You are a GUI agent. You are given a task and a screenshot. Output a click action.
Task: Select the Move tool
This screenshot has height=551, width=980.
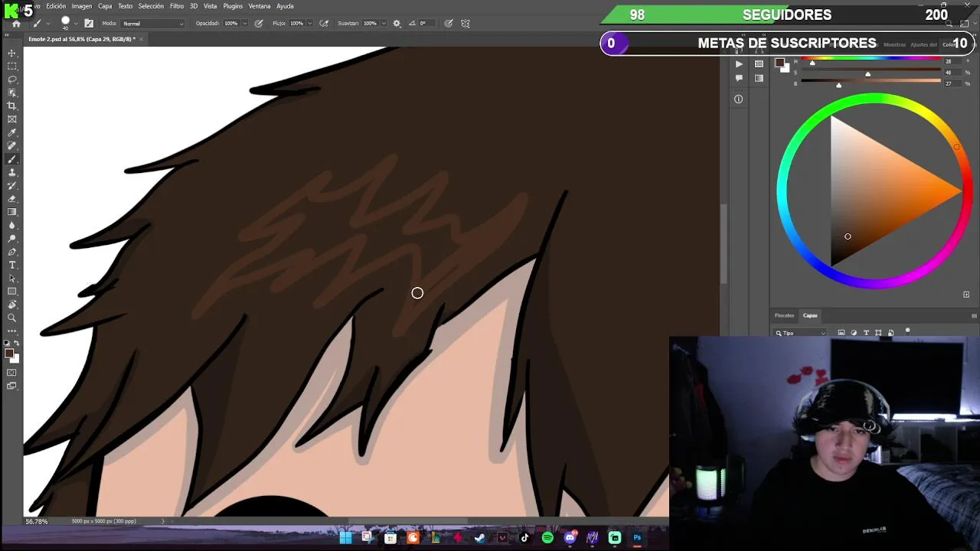[12, 54]
